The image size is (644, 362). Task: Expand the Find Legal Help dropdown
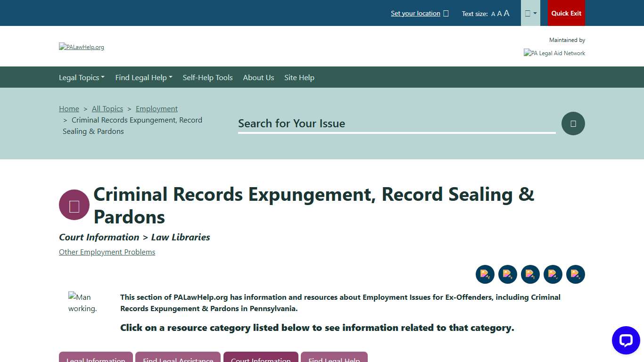143,77
